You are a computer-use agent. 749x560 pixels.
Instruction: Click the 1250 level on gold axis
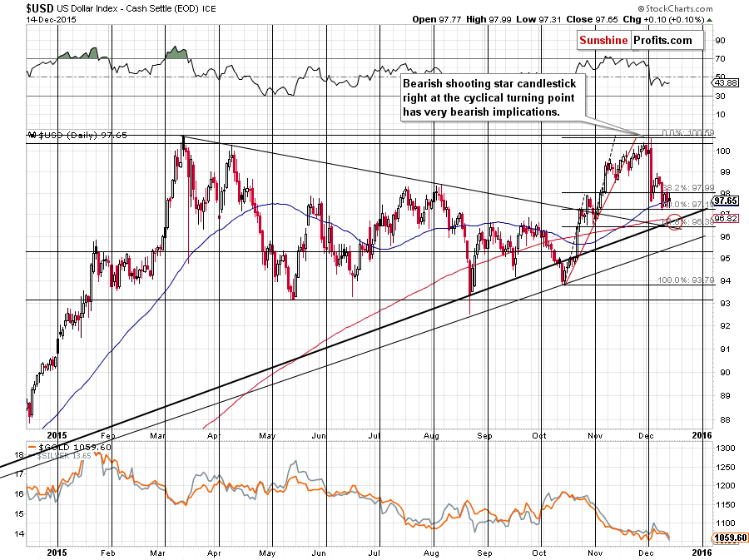(725, 468)
